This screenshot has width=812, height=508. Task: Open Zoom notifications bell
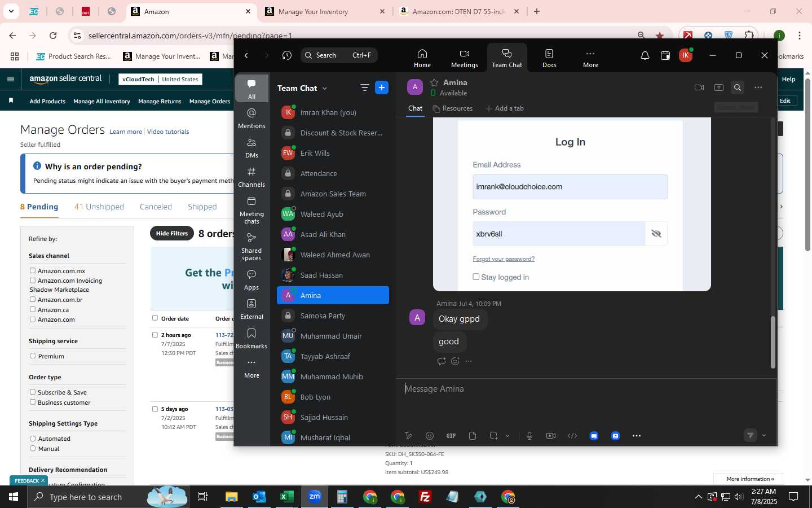pyautogui.click(x=645, y=55)
